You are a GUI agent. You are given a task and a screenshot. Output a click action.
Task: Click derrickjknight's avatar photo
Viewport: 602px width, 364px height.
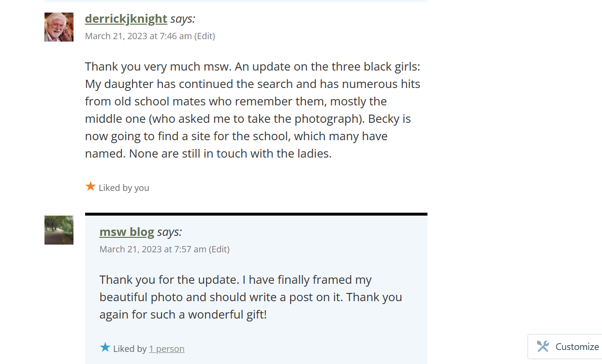pyautogui.click(x=59, y=27)
